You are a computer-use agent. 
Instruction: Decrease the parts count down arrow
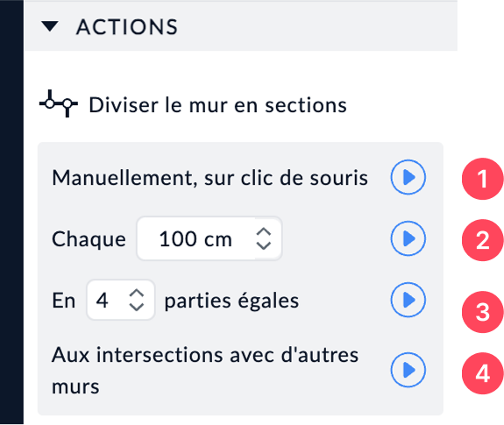(x=136, y=307)
